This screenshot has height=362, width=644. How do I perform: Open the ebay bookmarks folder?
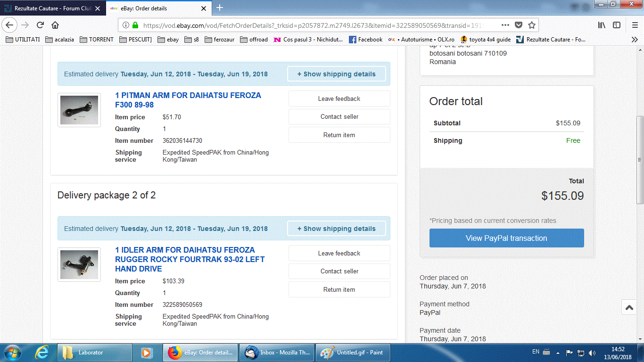click(x=168, y=40)
